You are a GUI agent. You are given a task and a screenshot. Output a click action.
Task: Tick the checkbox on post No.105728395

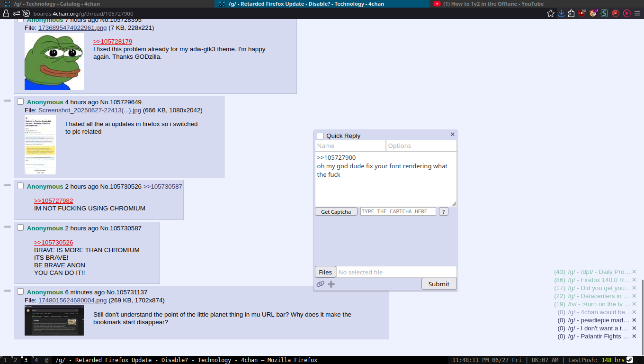click(x=20, y=20)
